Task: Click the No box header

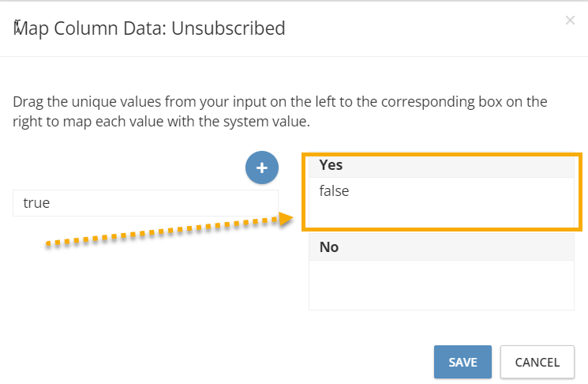Action: [441, 247]
